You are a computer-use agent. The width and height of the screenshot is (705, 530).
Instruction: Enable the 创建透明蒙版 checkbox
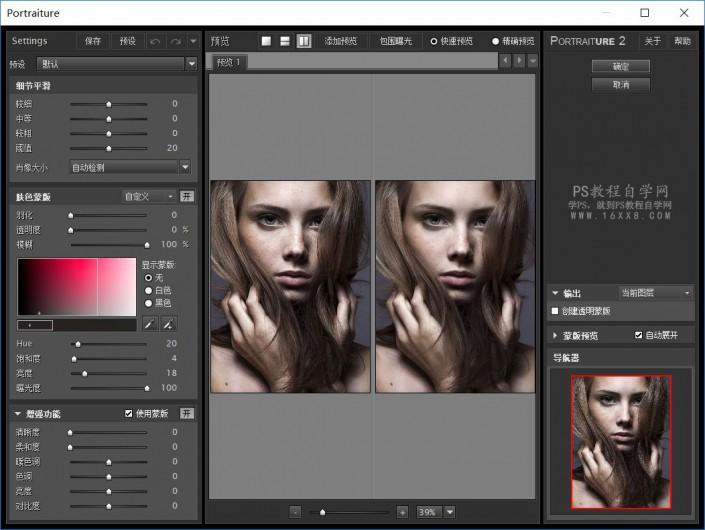[557, 311]
